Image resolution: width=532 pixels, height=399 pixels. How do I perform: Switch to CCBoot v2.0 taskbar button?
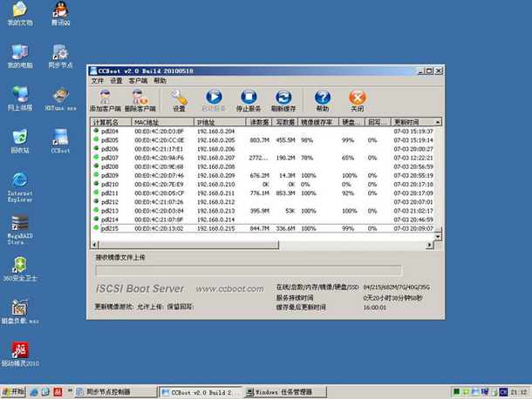click(201, 392)
